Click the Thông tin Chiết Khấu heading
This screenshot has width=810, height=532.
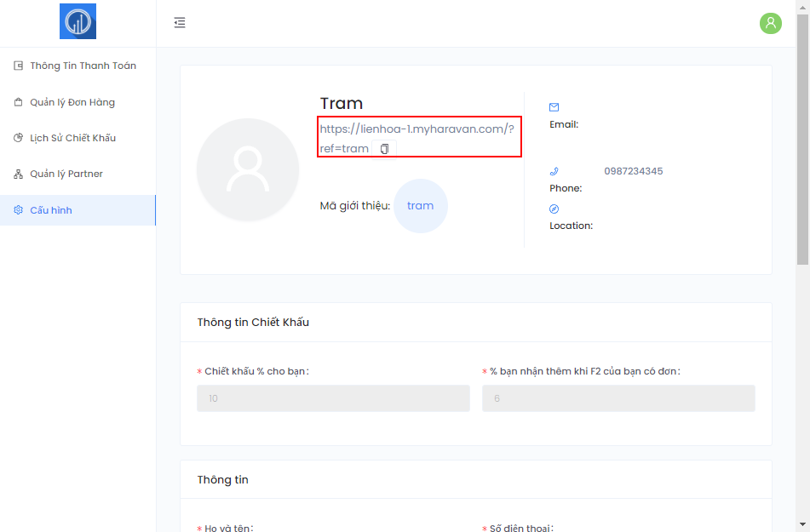pyautogui.click(x=253, y=323)
